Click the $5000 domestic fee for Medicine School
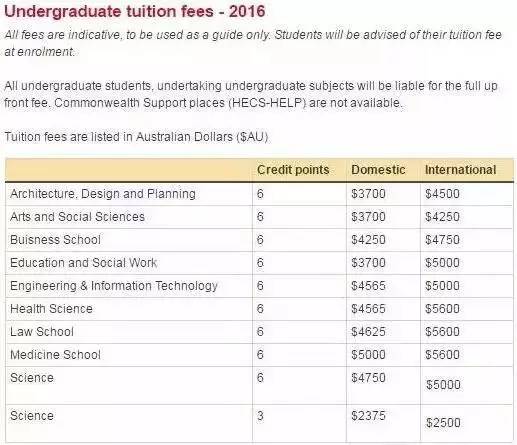Viewport: 517px width, 445px height. coord(368,355)
